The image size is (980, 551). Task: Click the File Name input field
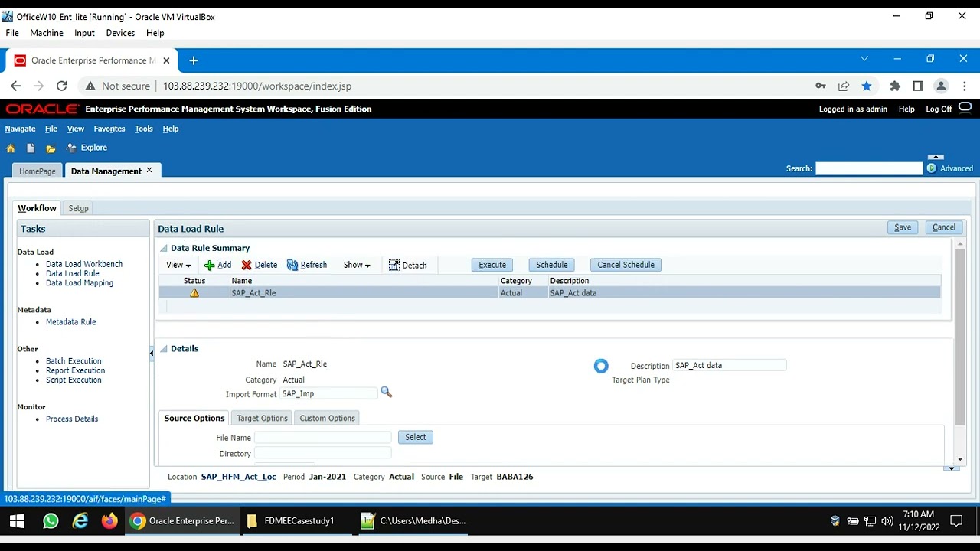323,437
